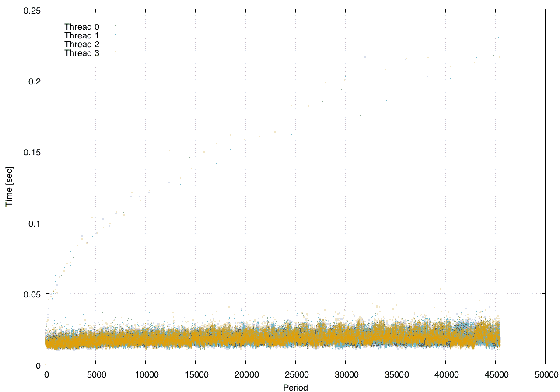This screenshot has height=392, width=560.
Task: Click the Thread 1 legend label
Action: click(x=82, y=35)
